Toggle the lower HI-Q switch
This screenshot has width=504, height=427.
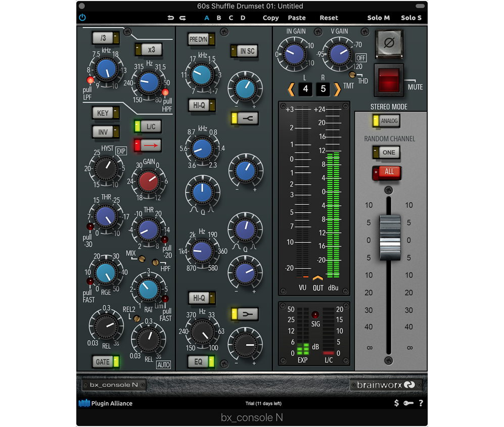[202, 298]
